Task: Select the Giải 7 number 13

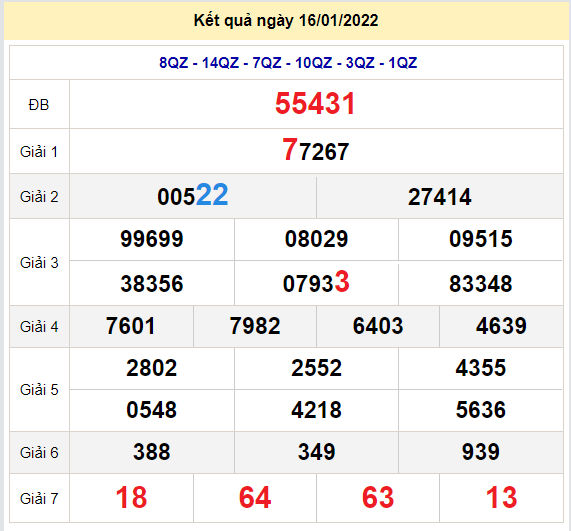Action: (501, 497)
